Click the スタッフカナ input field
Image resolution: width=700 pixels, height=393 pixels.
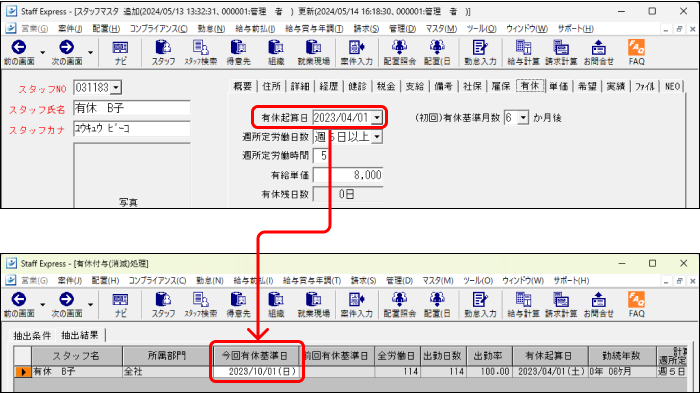132,129
